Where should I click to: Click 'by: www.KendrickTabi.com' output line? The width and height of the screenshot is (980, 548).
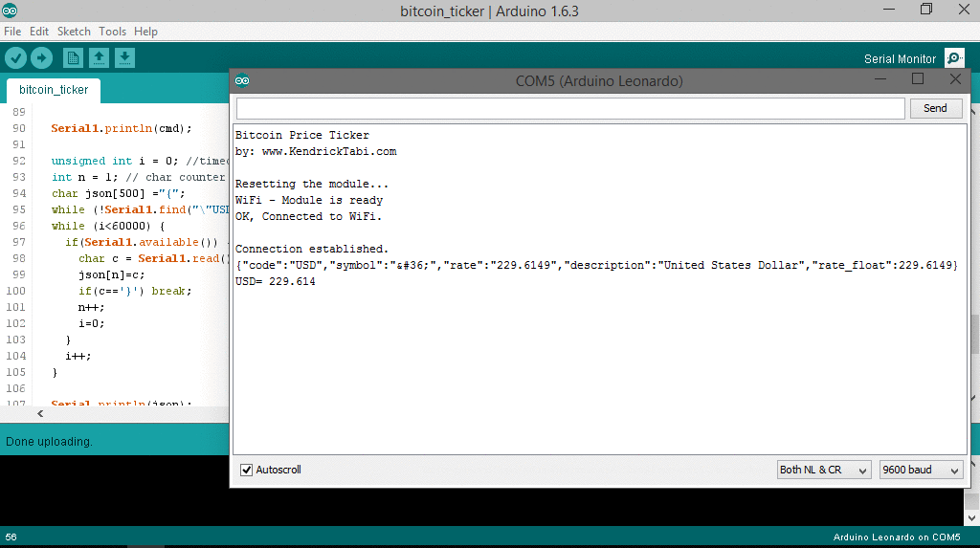tap(316, 152)
